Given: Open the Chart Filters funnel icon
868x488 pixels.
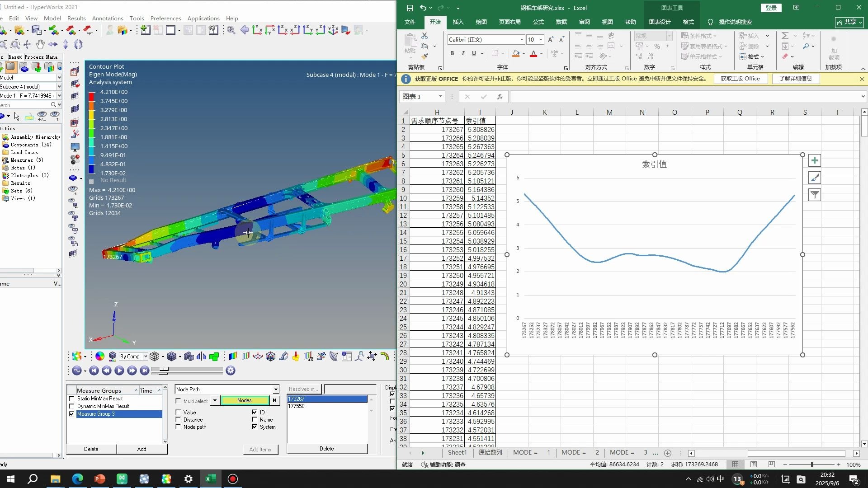Looking at the screenshot, I should point(814,195).
